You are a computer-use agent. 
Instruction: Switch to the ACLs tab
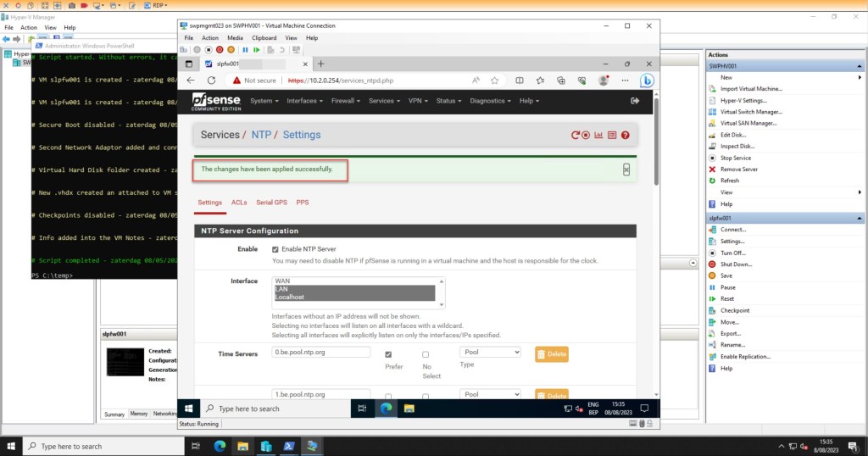[x=239, y=203]
